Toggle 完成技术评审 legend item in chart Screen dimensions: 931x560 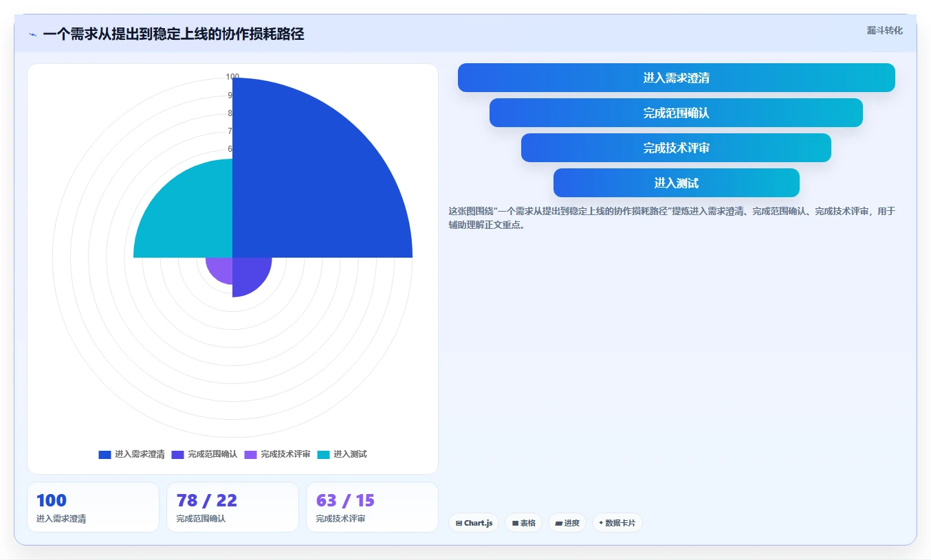(277, 454)
